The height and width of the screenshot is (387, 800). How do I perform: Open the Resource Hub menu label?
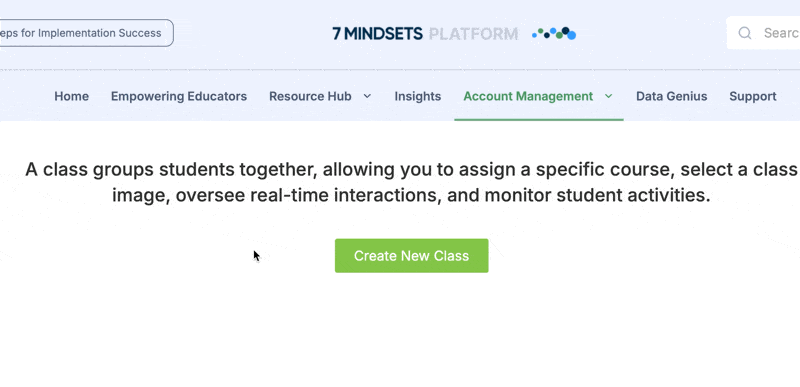tap(310, 96)
